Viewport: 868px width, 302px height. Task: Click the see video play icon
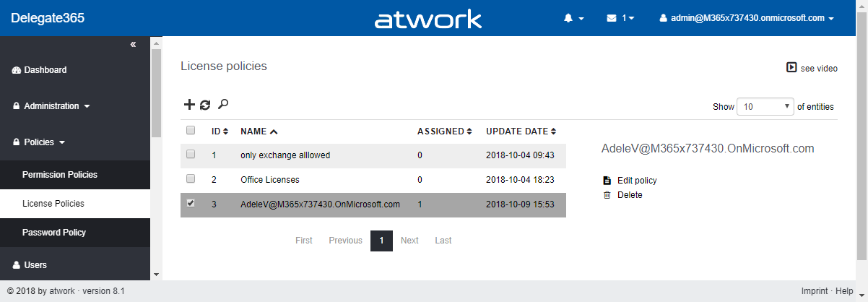click(791, 68)
